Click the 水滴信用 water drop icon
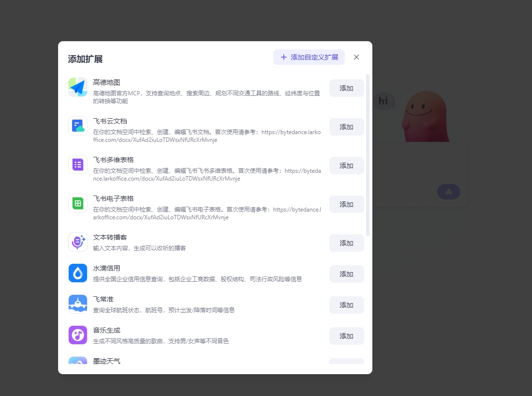 click(78, 273)
